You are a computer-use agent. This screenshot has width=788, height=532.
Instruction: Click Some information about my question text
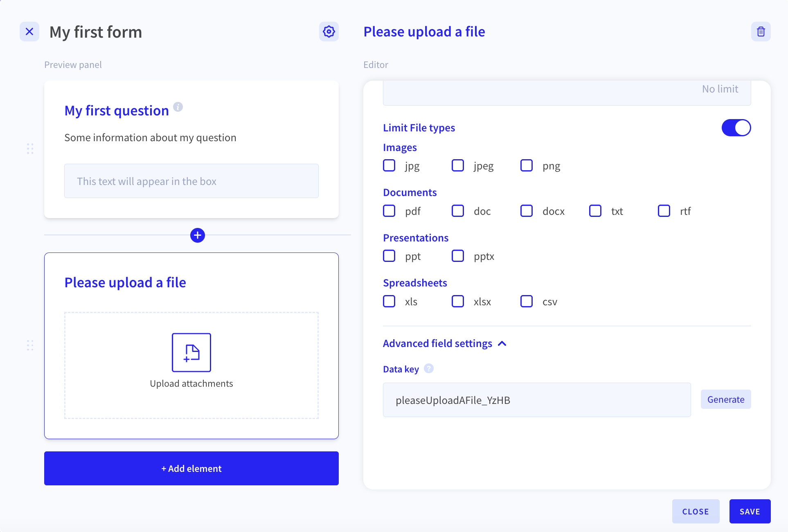pyautogui.click(x=150, y=138)
